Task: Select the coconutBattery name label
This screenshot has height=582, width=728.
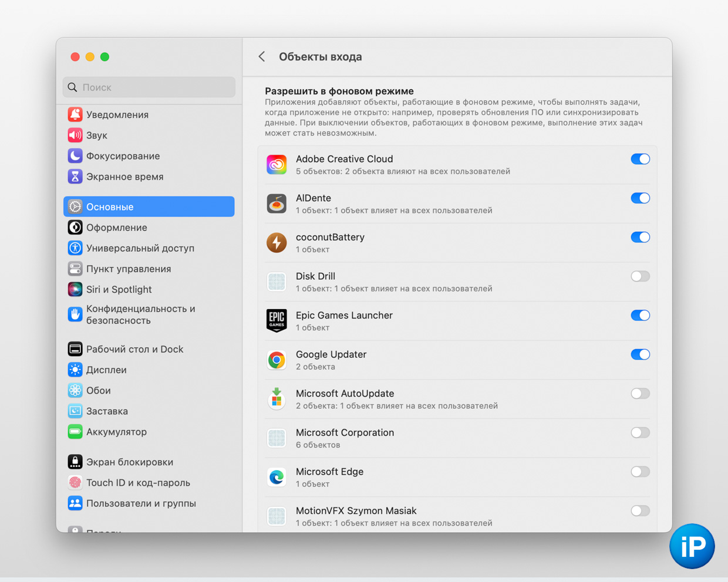Action: click(x=330, y=237)
